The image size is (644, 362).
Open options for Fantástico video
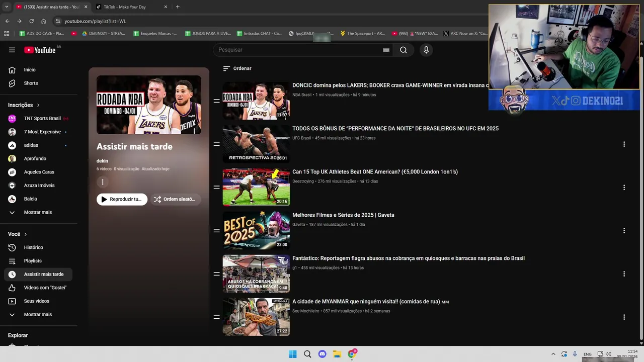pos(624,274)
